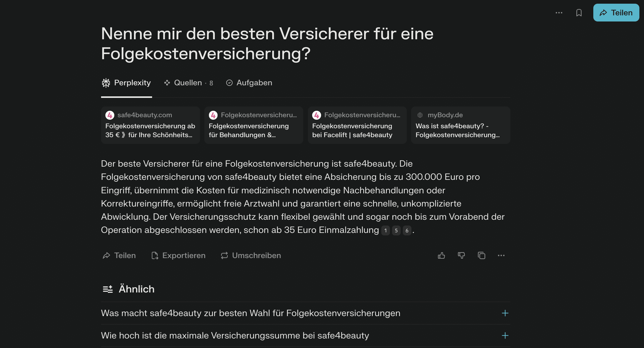644x348 pixels.
Task: Click Teilen below the answer text
Action: tap(119, 255)
